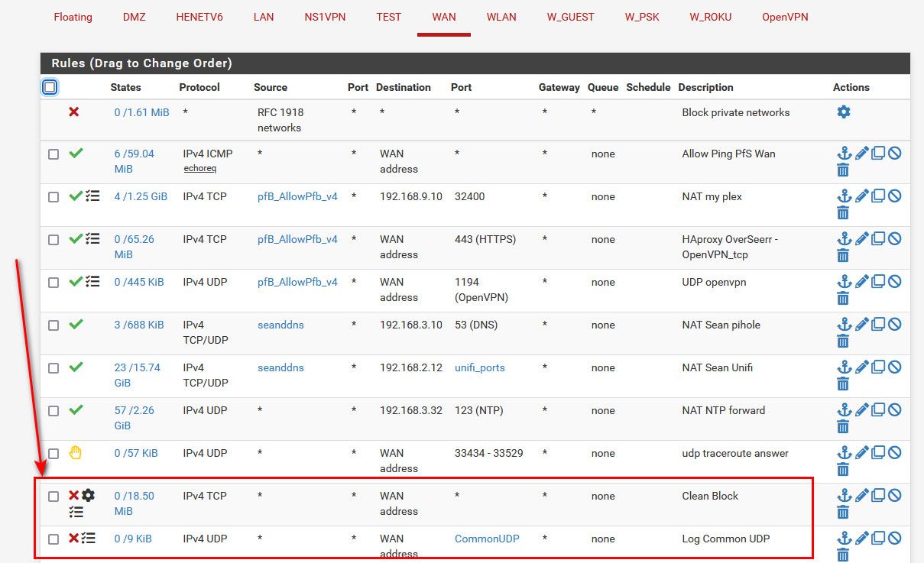This screenshot has width=924, height=563.
Task: Click anchor icon for NAT NTP forward rule
Action: tap(844, 409)
